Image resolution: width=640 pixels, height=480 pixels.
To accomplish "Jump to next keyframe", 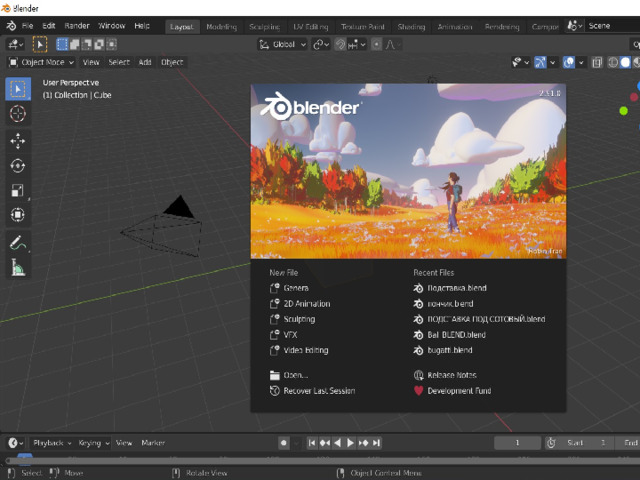I will coord(363,443).
